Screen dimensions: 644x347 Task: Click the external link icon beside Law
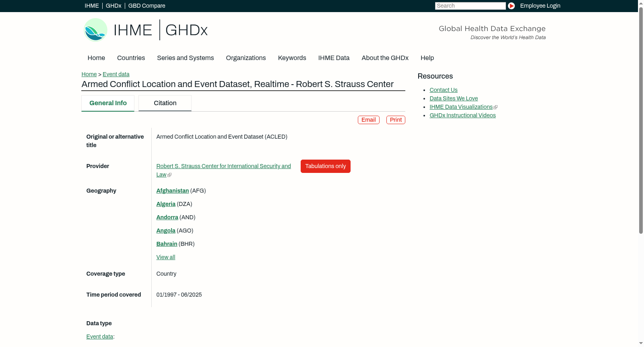coord(169,175)
